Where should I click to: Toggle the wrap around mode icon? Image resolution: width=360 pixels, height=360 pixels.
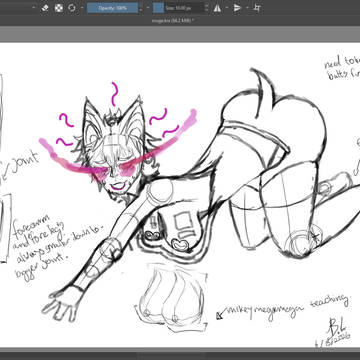pos(257,8)
